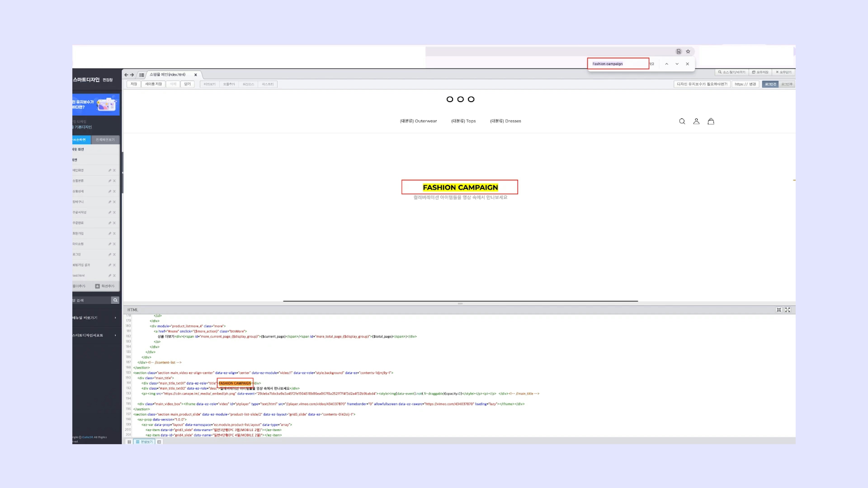Click the Fashion campaign find input field
This screenshot has height=488, width=868.
618,64
